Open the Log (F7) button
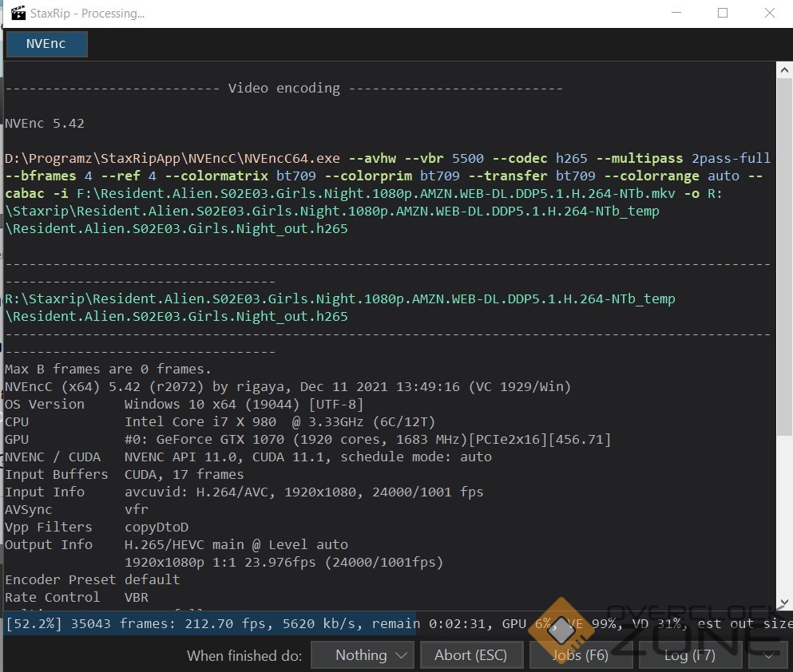The height and width of the screenshot is (672, 793). point(690,655)
